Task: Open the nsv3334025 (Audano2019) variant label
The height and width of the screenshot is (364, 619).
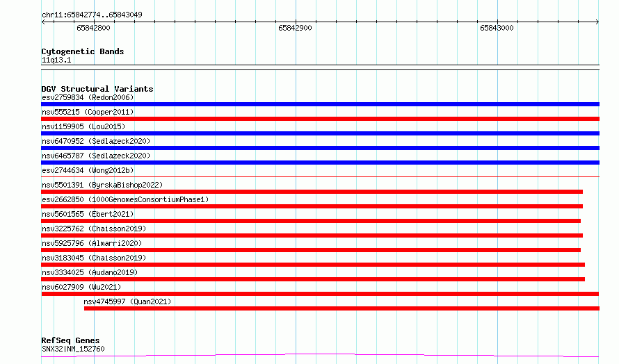Action: click(x=90, y=272)
